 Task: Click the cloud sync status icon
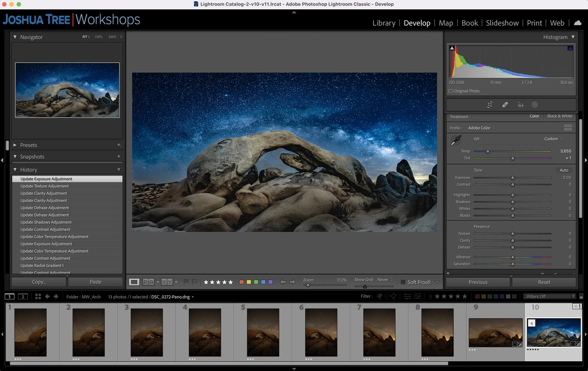coord(577,23)
